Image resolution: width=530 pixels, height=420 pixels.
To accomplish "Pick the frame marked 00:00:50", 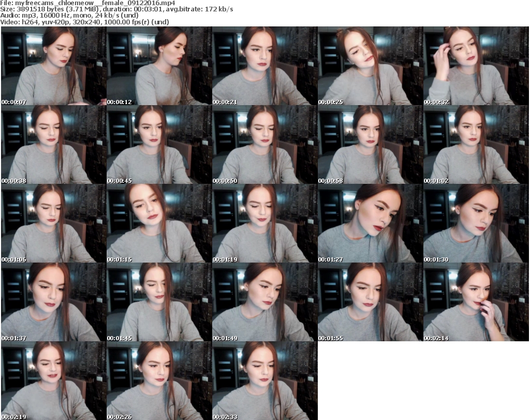I will point(264,144).
